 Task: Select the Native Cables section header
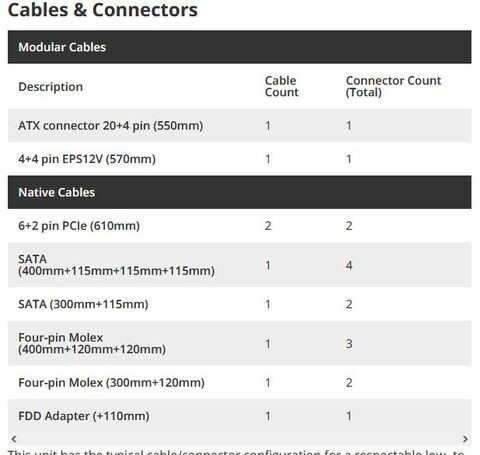(239, 192)
